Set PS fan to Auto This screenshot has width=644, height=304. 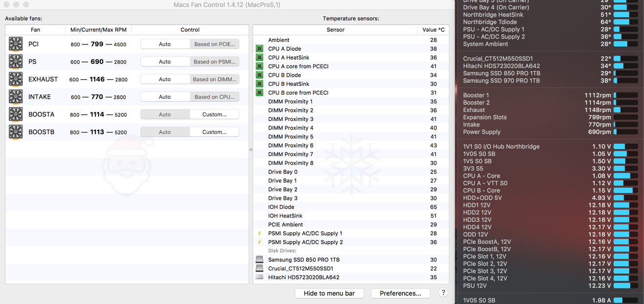coord(165,62)
